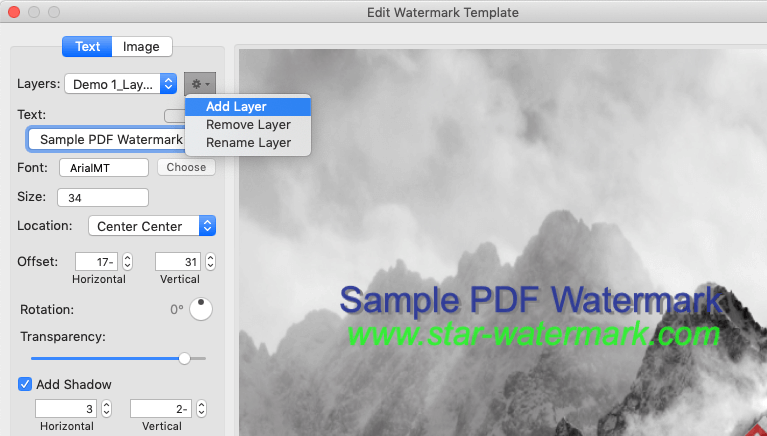
Task: Click the shadow Horizontal stepper arrows
Action: (x=107, y=409)
